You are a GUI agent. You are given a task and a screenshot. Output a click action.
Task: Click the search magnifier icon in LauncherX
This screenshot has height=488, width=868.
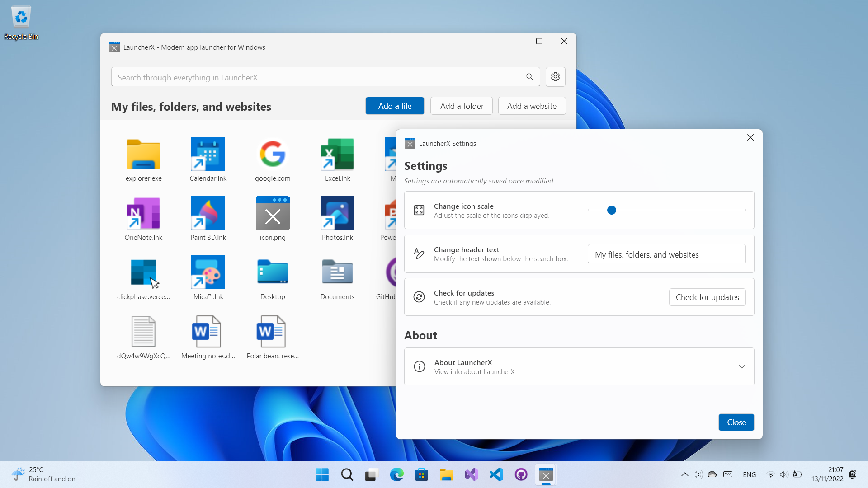click(x=529, y=77)
